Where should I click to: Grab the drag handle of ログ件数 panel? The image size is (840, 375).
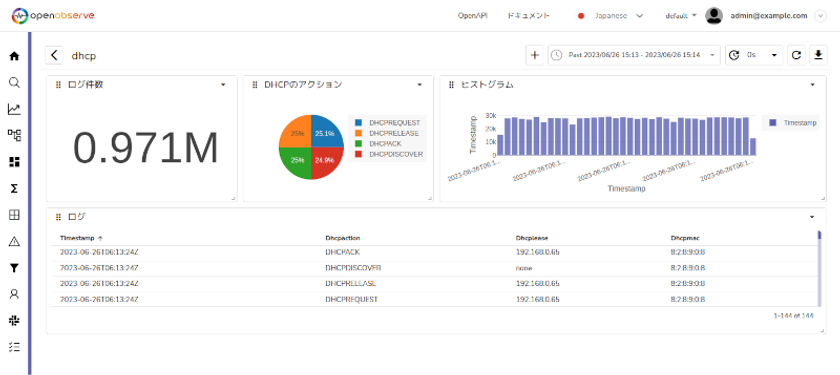coord(58,85)
